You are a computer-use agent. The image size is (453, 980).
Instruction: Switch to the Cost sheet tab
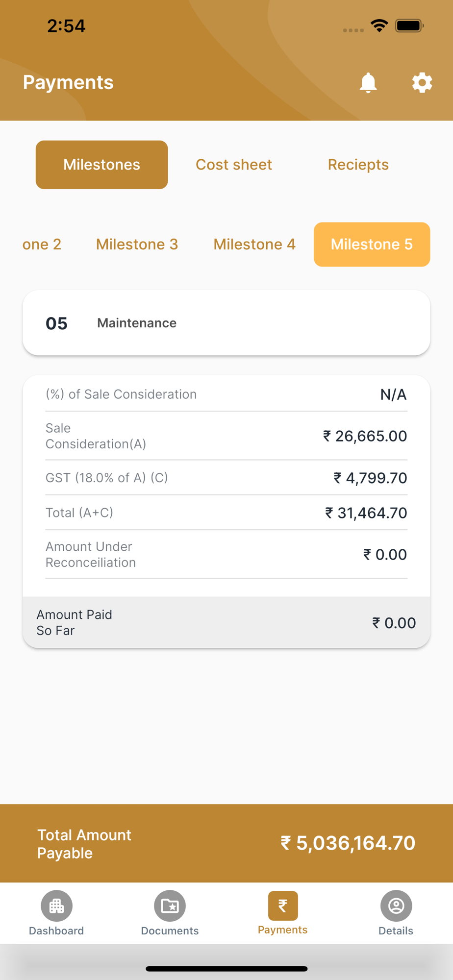tap(234, 165)
